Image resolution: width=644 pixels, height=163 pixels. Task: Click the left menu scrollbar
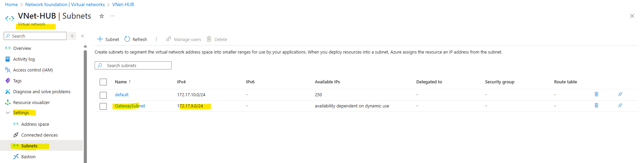pos(85,106)
